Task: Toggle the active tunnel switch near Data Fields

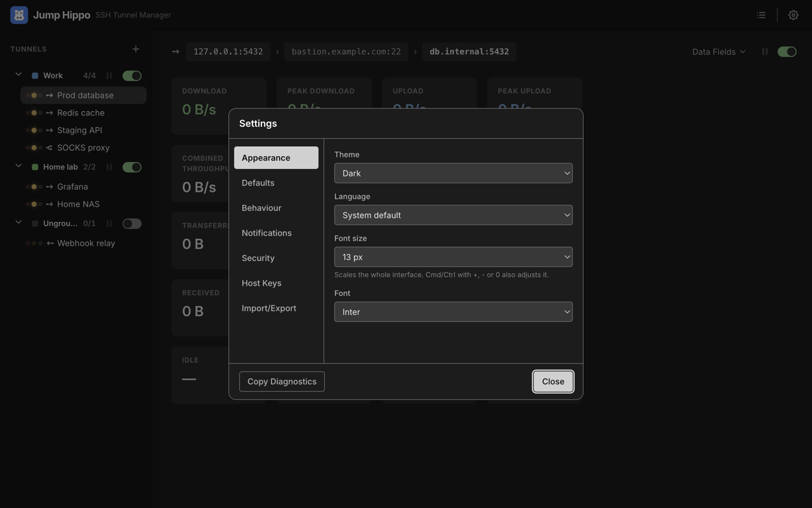Action: click(x=787, y=51)
